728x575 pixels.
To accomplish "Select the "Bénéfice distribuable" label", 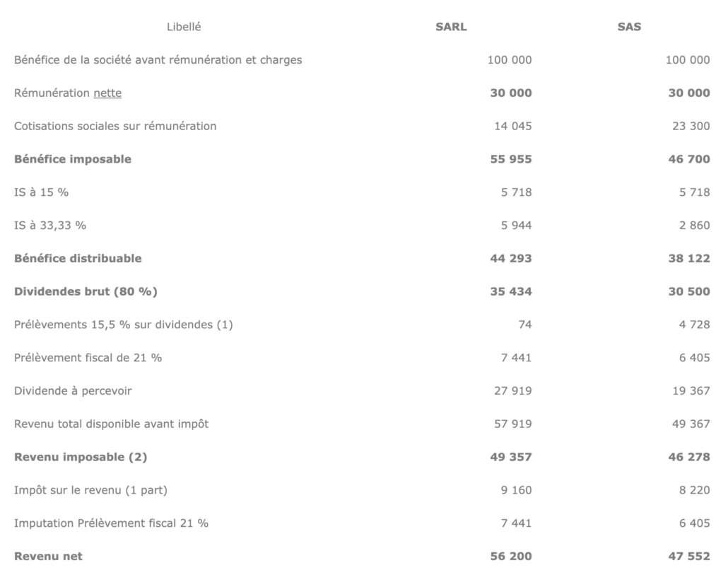I will click(78, 259).
